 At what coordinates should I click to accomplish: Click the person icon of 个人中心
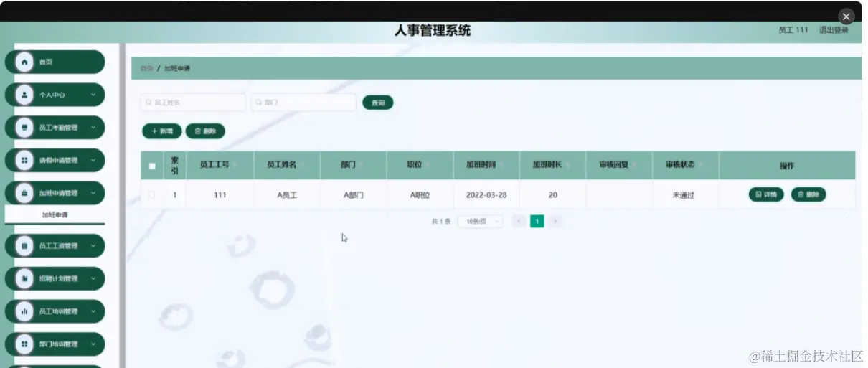click(24, 95)
